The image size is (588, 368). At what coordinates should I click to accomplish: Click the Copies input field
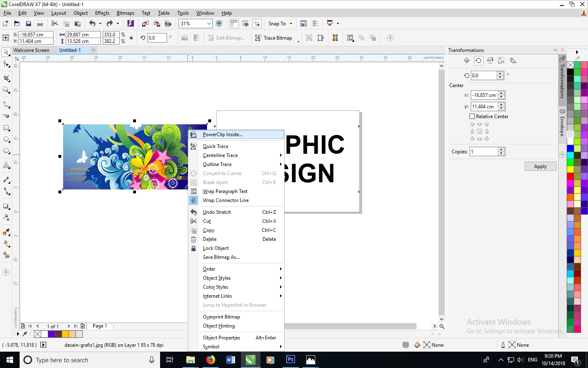484,152
